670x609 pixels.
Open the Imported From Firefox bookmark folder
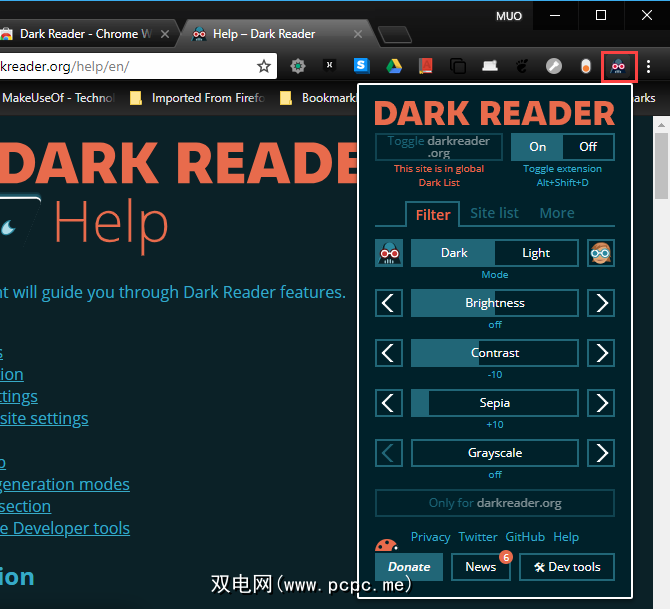pos(197,98)
